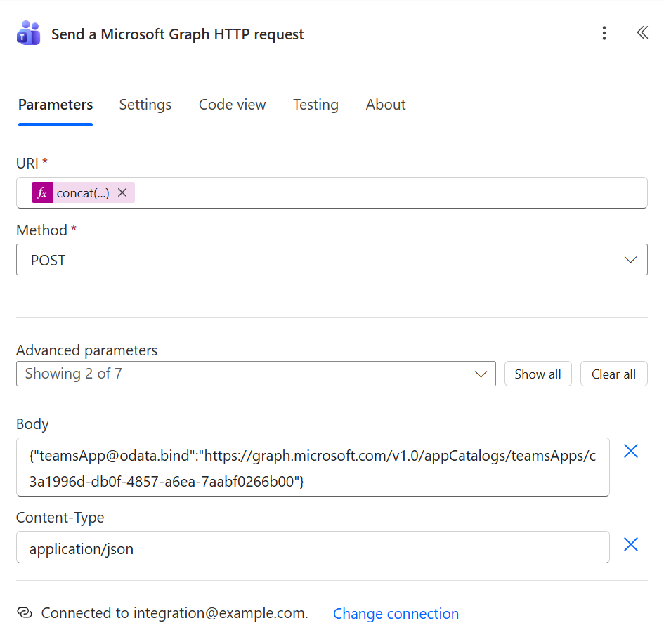This screenshot has height=644, width=664.
Task: Open the Testing tab
Action: pos(316,105)
